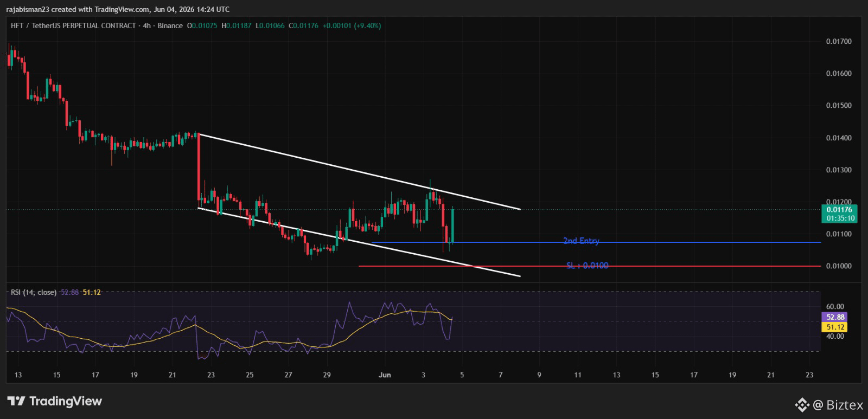The width and height of the screenshot is (868, 419).
Task: Click the SL : 0.0100 label
Action: tap(587, 266)
